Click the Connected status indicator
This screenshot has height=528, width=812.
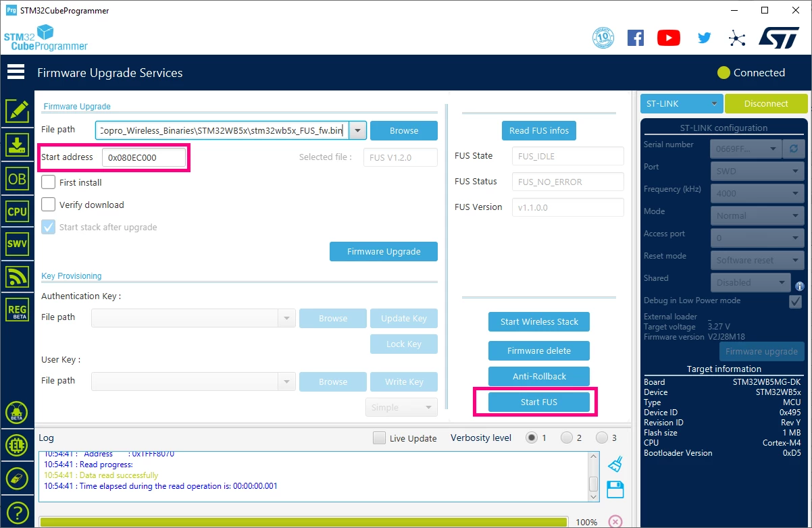point(751,72)
